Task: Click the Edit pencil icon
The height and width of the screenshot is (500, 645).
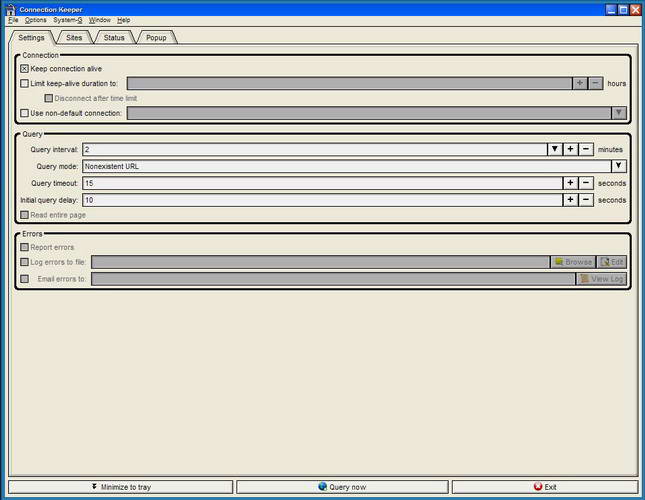Action: [x=605, y=262]
